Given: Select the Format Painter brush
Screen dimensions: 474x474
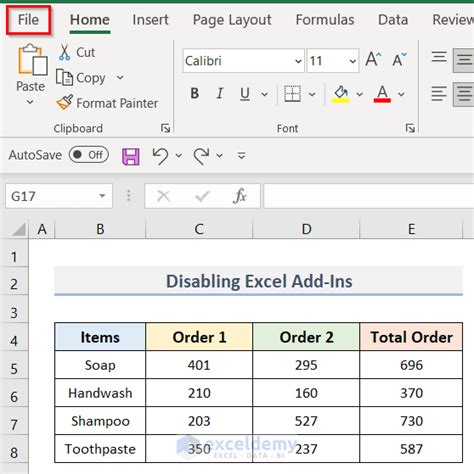Looking at the screenshot, I should point(65,102).
